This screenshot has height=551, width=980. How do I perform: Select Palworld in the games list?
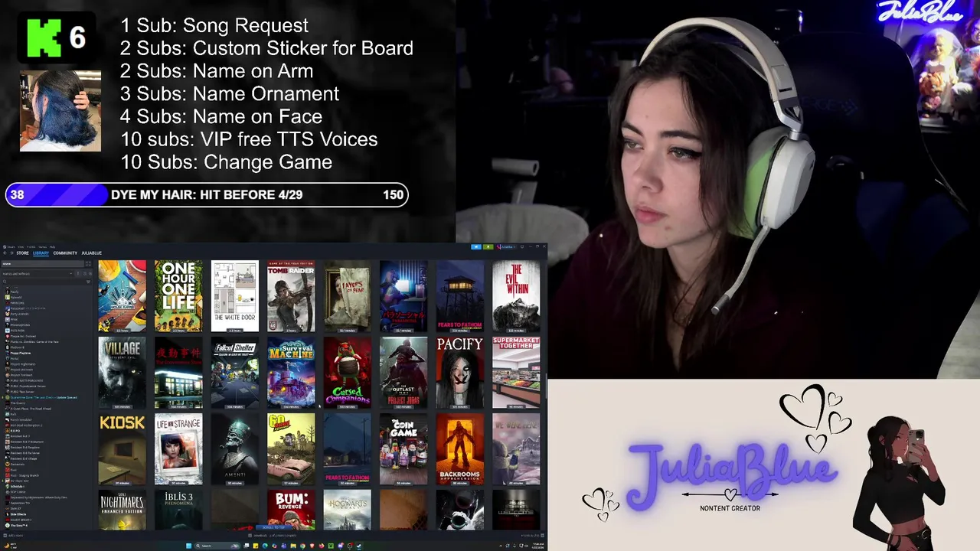tap(15, 297)
